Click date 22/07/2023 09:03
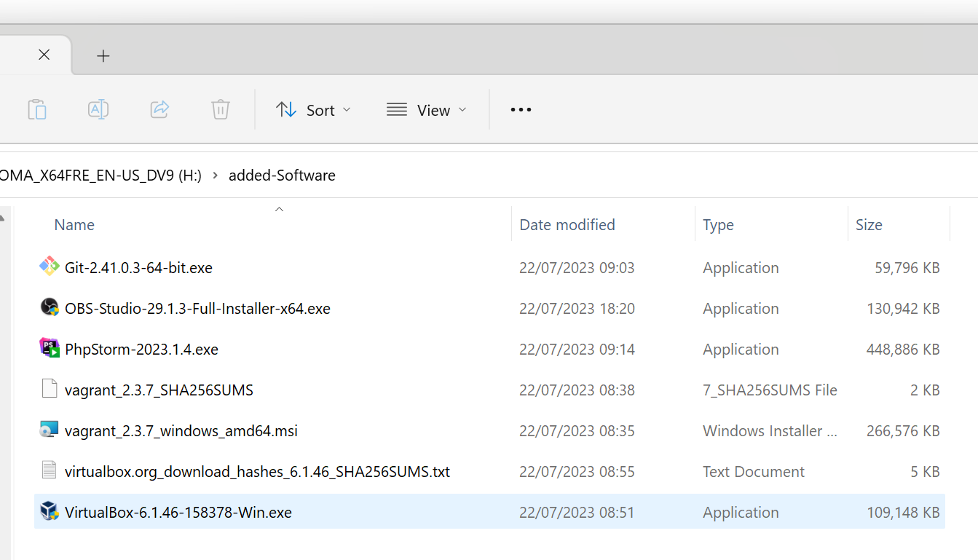 pyautogui.click(x=577, y=268)
